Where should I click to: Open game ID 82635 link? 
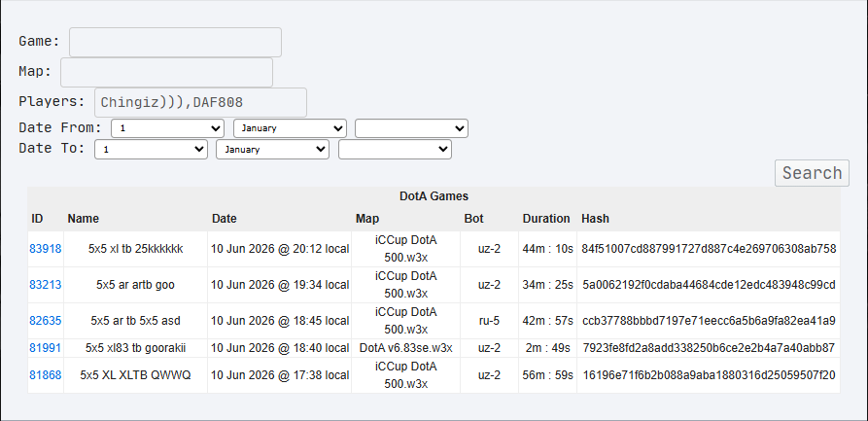pos(46,321)
